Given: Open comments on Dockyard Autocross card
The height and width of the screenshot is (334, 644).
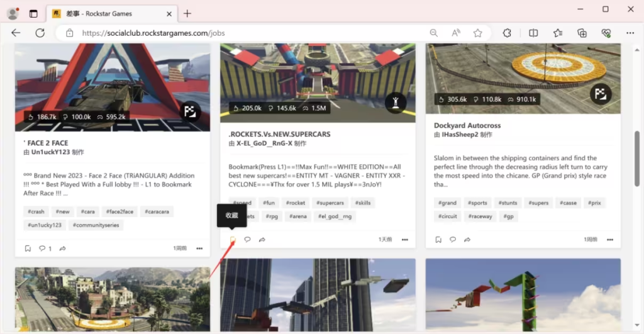Looking at the screenshot, I should click(453, 239).
